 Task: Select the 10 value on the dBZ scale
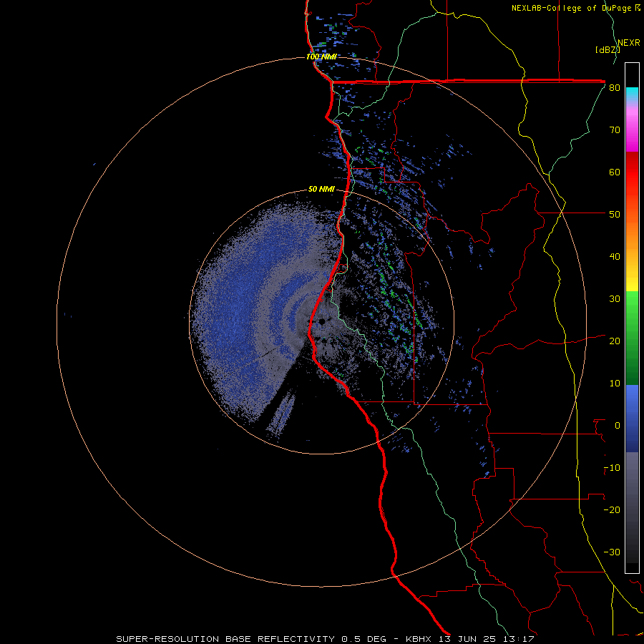[x=615, y=384]
